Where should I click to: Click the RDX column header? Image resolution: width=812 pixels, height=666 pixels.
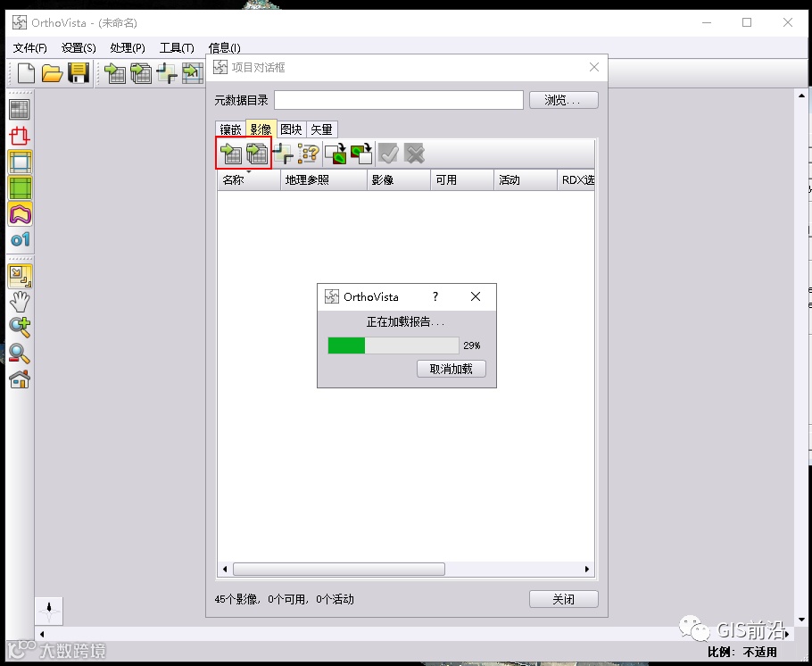(576, 179)
